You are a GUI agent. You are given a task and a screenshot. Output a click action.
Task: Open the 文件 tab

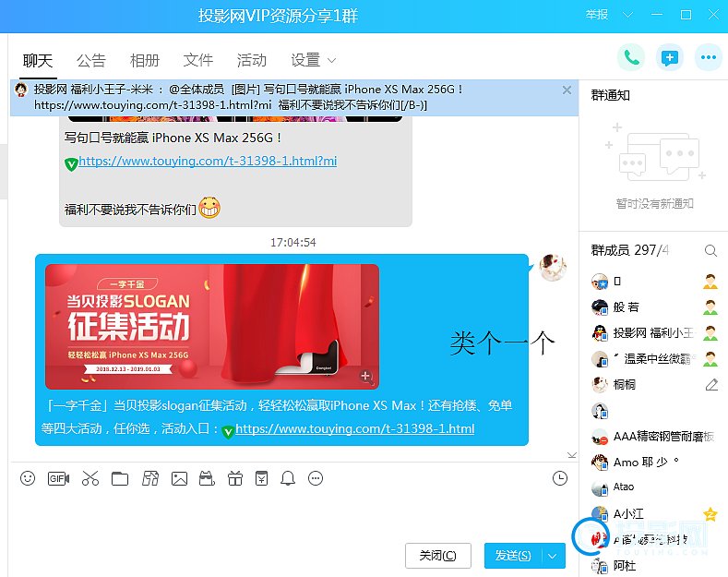(x=198, y=60)
